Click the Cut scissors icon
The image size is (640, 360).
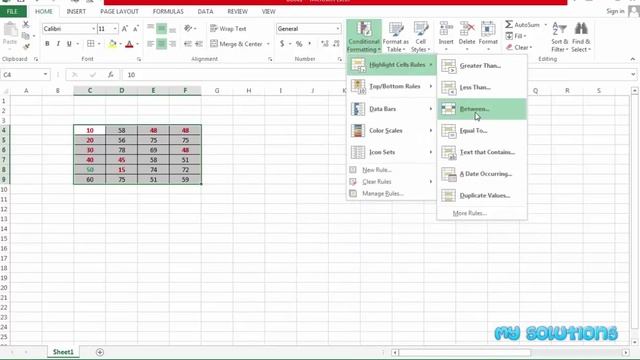[x=26, y=24]
